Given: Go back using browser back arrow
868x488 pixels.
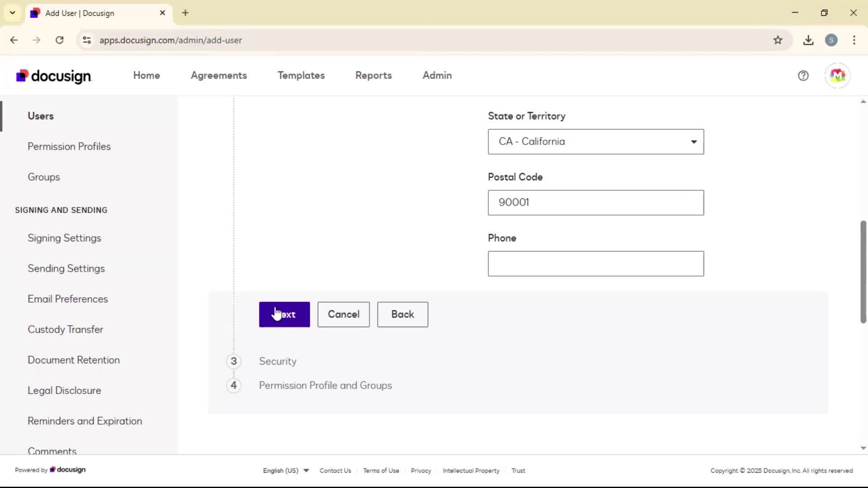Looking at the screenshot, I should [14, 40].
